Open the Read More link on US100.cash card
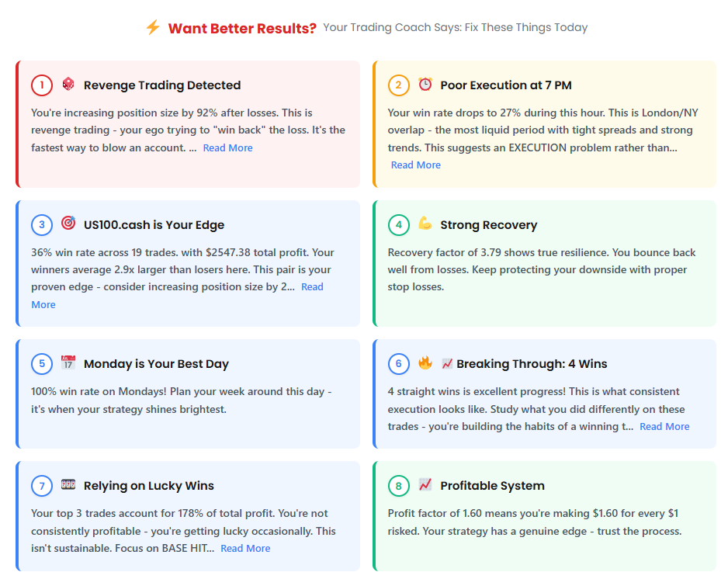This screenshot has height=586, width=728. pos(312,286)
